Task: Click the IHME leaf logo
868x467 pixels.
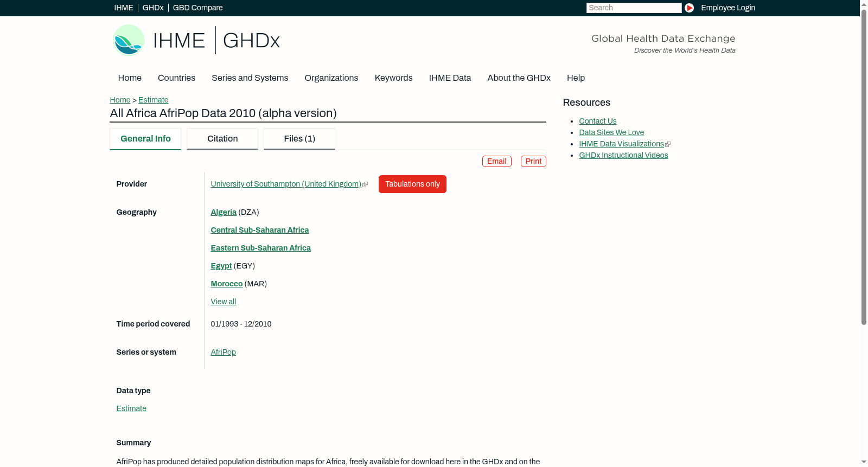Action: click(129, 40)
